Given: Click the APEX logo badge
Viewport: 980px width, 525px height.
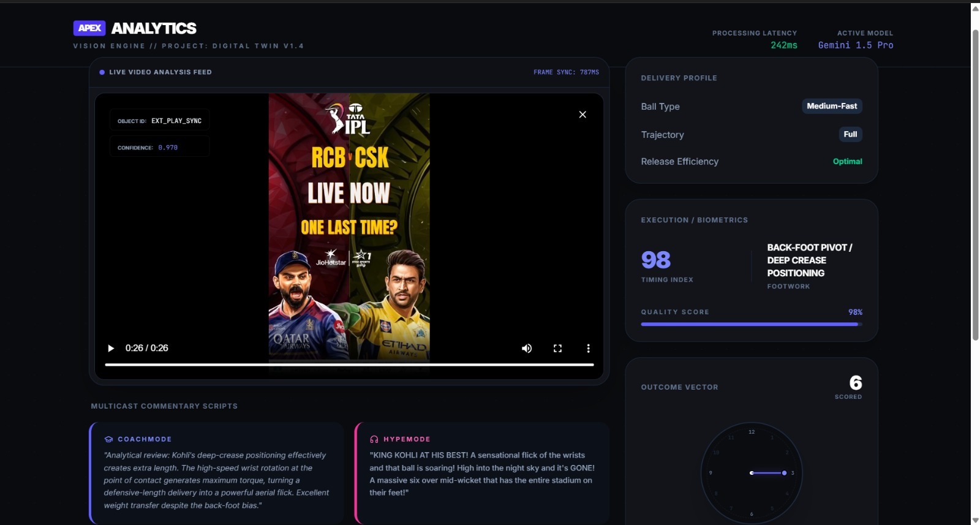Looking at the screenshot, I should [89, 28].
